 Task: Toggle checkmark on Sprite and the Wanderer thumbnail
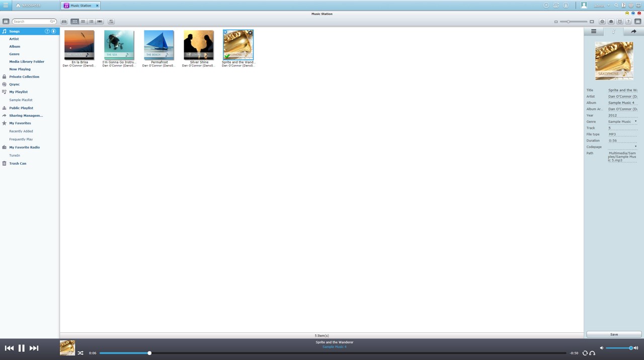pyautogui.click(x=227, y=56)
